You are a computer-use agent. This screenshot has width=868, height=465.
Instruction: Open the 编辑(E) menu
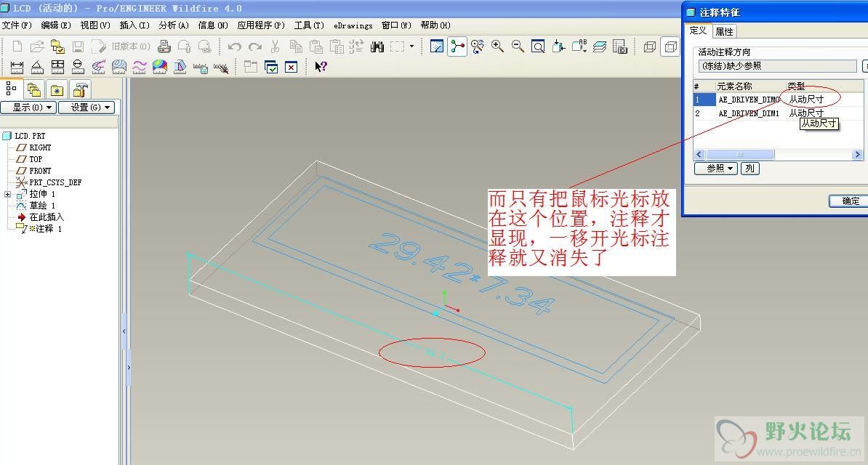[x=56, y=25]
